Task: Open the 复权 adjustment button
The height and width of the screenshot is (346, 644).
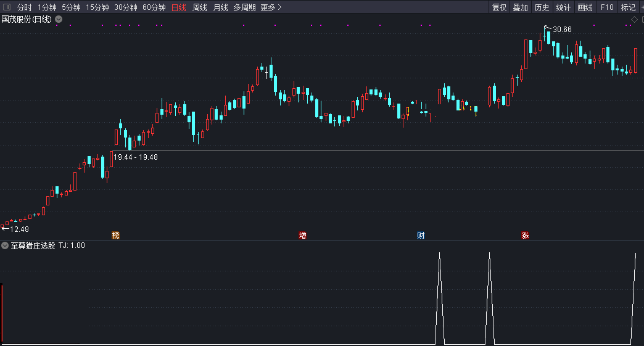Action: pos(500,7)
